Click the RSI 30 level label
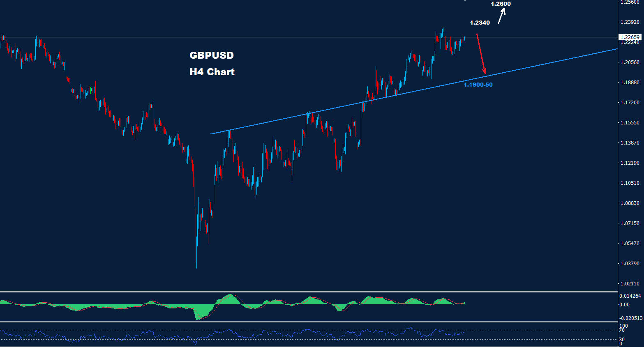644x347 pixels. click(x=622, y=340)
